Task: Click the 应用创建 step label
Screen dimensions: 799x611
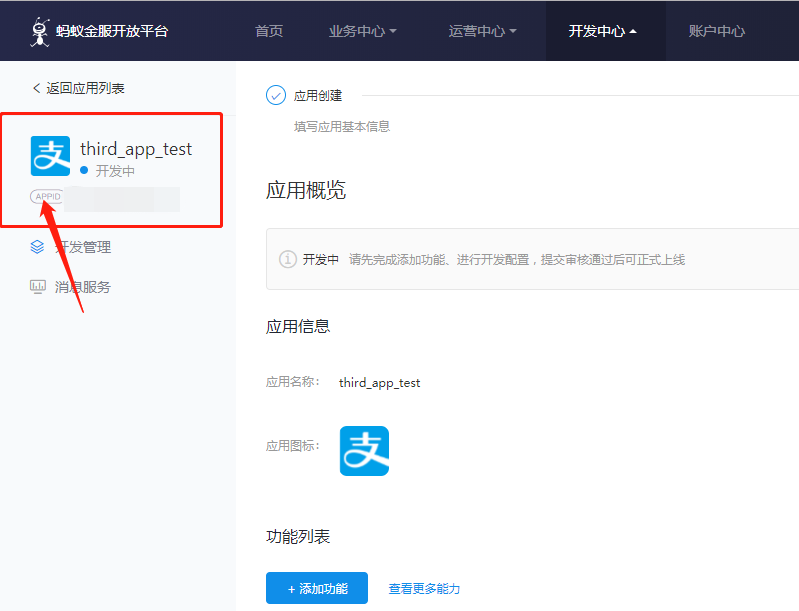Action: point(317,95)
